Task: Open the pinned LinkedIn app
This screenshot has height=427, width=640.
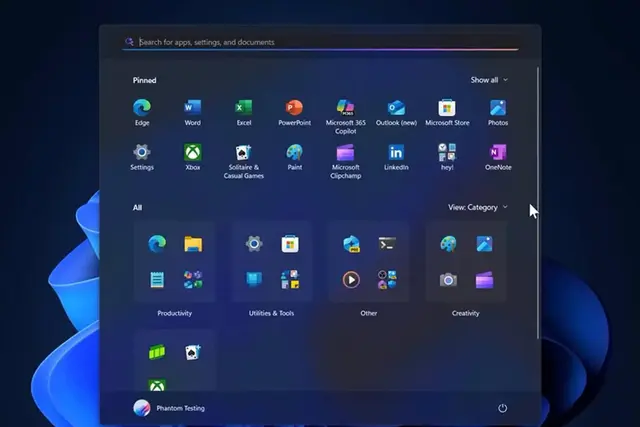Action: pos(396,157)
